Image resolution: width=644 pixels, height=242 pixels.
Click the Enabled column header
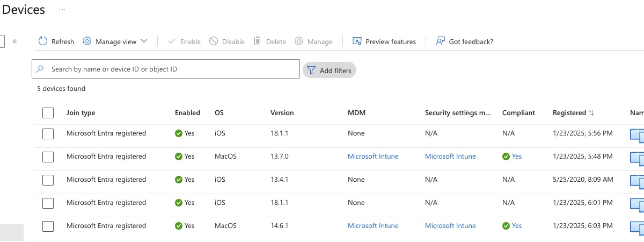point(187,113)
